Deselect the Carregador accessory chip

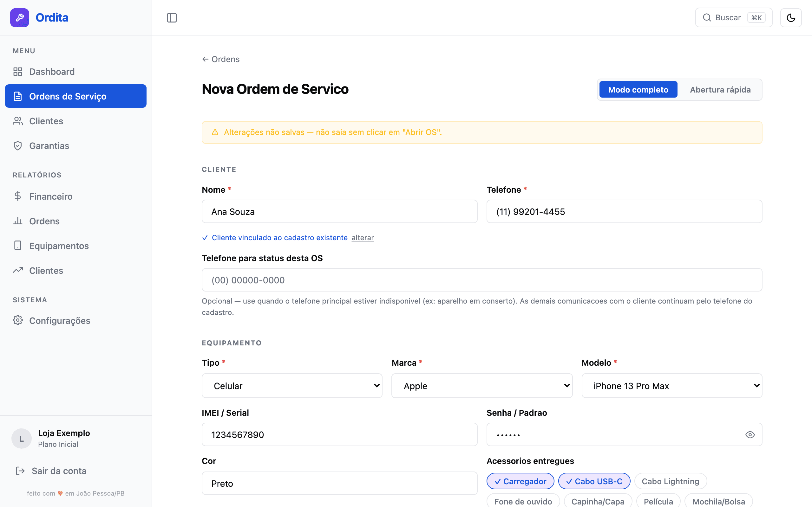pyautogui.click(x=520, y=481)
